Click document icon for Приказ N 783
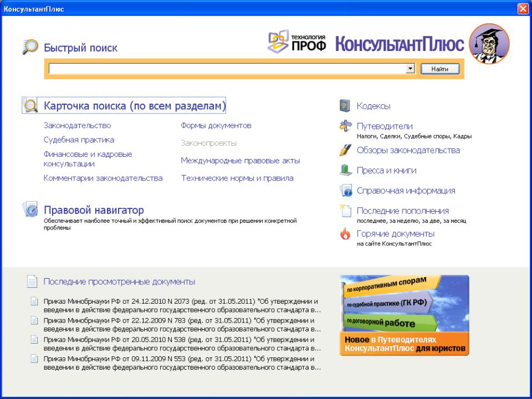The image size is (532, 399). (34, 320)
